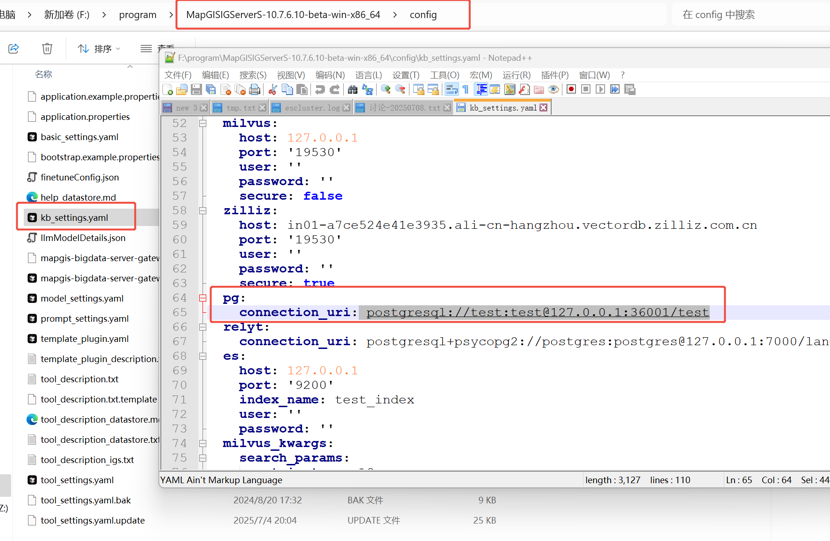Click the 在 config 中搜索 search box
The width and height of the screenshot is (830, 541).
tap(745, 15)
